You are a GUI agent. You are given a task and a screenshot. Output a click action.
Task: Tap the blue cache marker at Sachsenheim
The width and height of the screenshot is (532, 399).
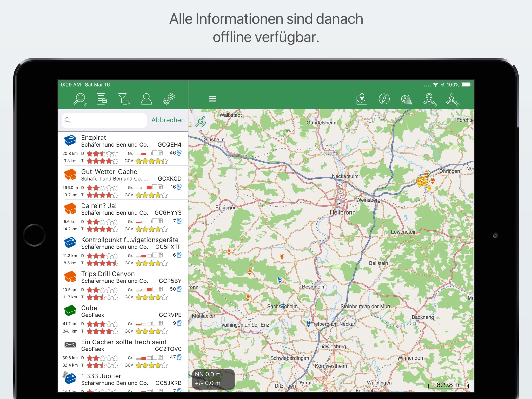283,305
